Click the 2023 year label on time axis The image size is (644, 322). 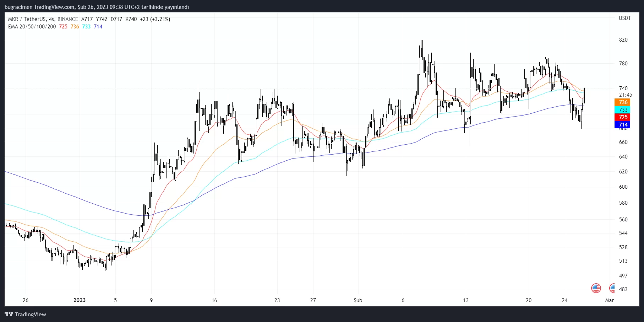tap(80, 300)
